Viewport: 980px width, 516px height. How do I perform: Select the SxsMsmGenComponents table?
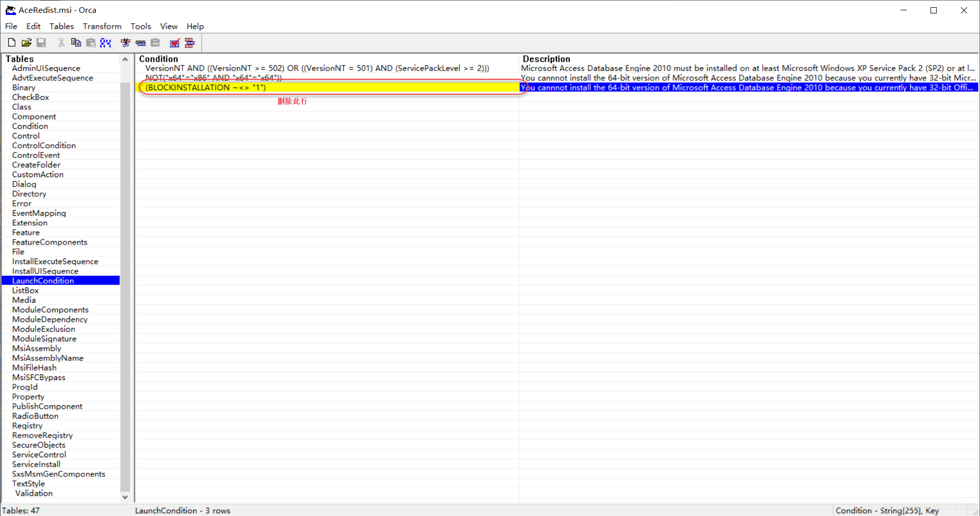pyautogui.click(x=58, y=474)
